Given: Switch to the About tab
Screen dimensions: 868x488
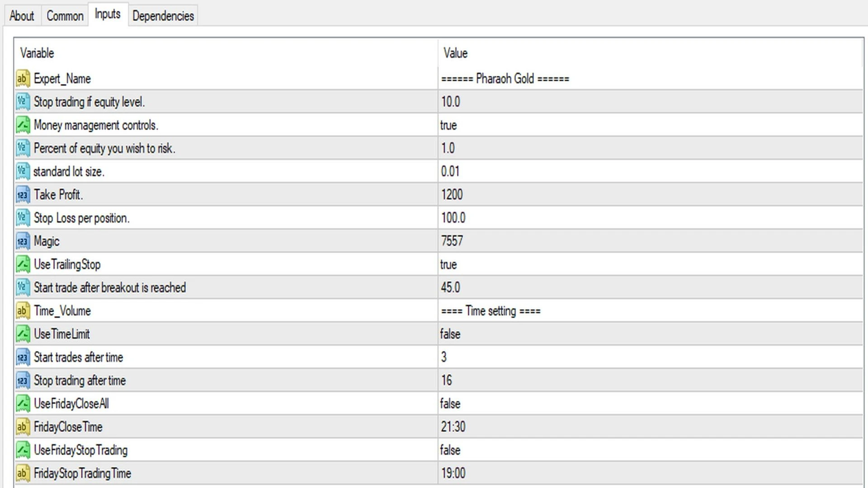Looking at the screenshot, I should 22,15.
